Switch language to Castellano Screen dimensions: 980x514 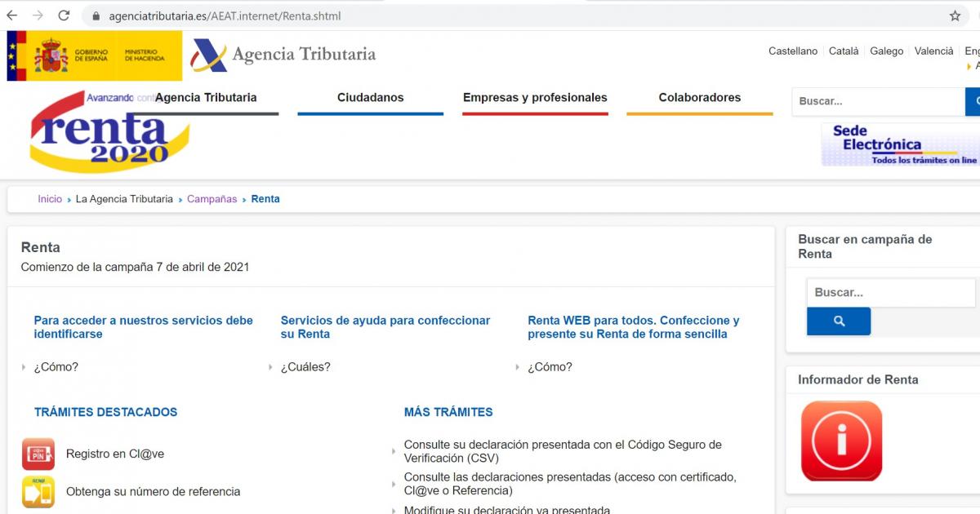(793, 51)
